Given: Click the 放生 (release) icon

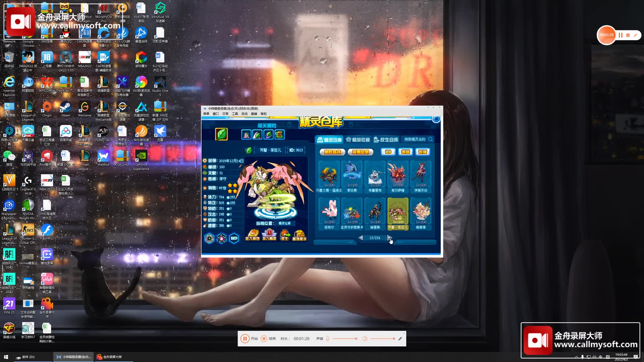Looking at the screenshot, I should point(285,235).
